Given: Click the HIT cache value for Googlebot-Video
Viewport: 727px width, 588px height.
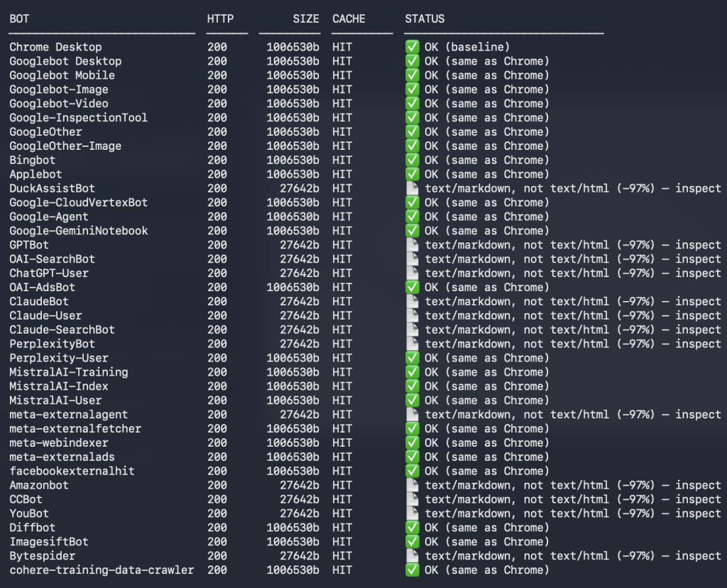Looking at the screenshot, I should 342,104.
